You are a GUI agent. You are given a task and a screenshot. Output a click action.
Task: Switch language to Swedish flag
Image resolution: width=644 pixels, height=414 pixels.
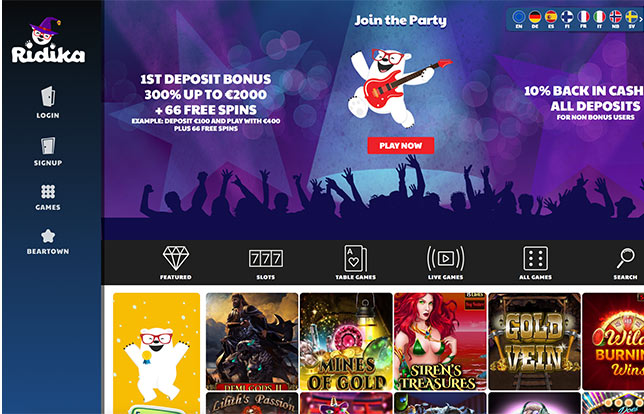pyautogui.click(x=632, y=17)
